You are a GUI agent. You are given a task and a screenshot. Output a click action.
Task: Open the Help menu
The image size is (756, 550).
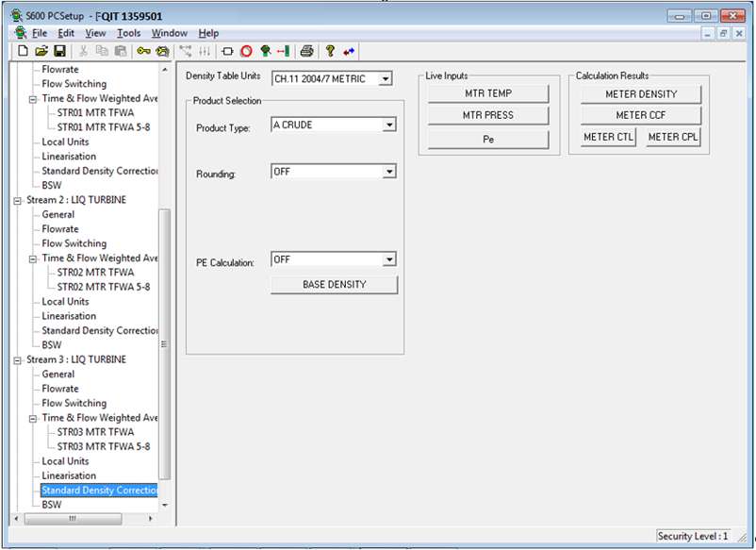(208, 33)
